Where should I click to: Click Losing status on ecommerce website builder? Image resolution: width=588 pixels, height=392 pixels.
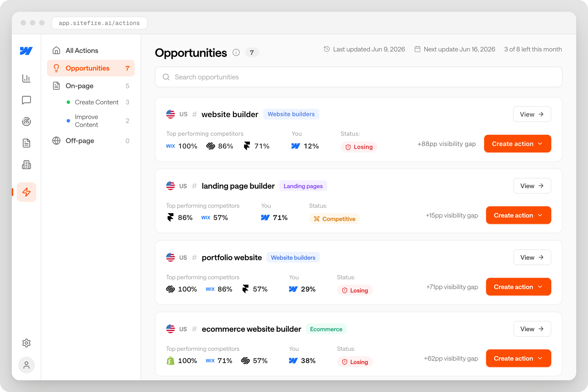355,362
